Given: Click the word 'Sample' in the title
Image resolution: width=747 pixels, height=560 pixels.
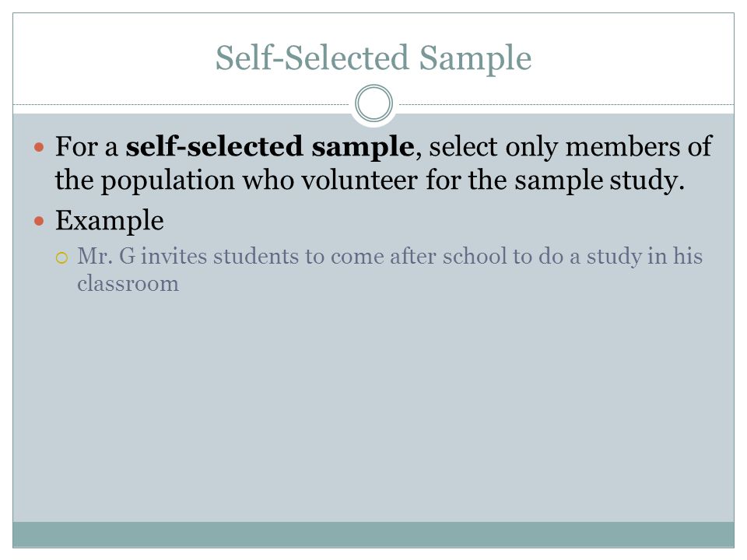Looking at the screenshot, I should click(475, 59).
